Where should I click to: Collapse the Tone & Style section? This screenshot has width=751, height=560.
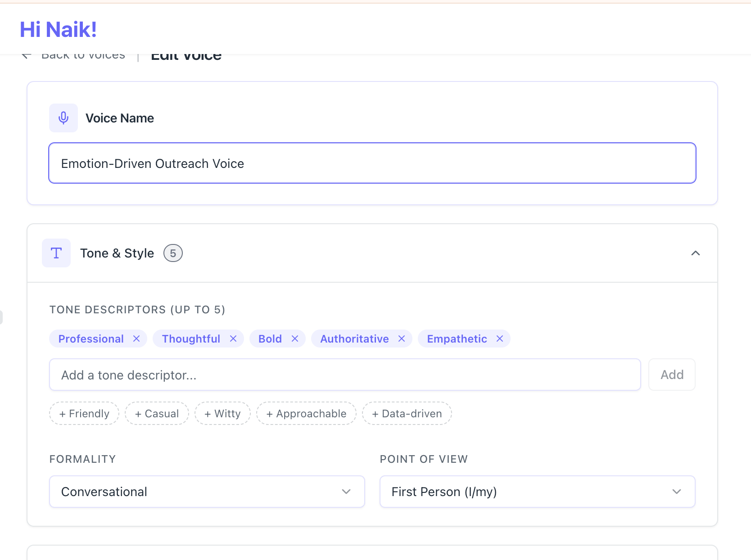(x=695, y=253)
